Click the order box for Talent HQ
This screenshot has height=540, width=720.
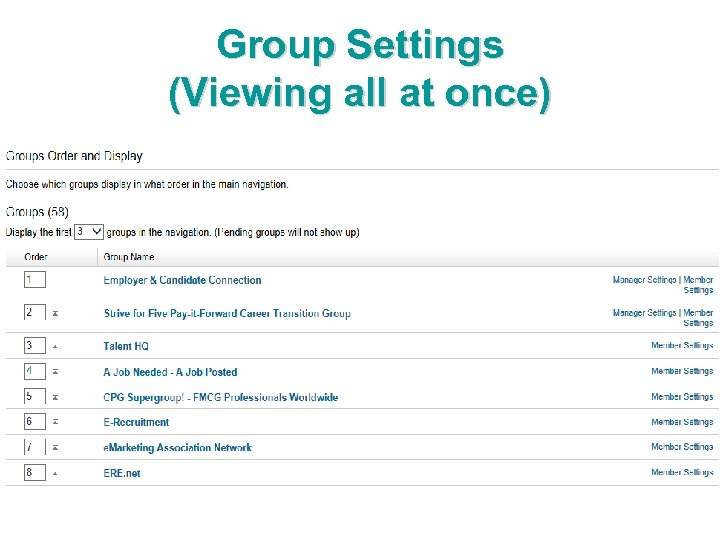(35, 345)
